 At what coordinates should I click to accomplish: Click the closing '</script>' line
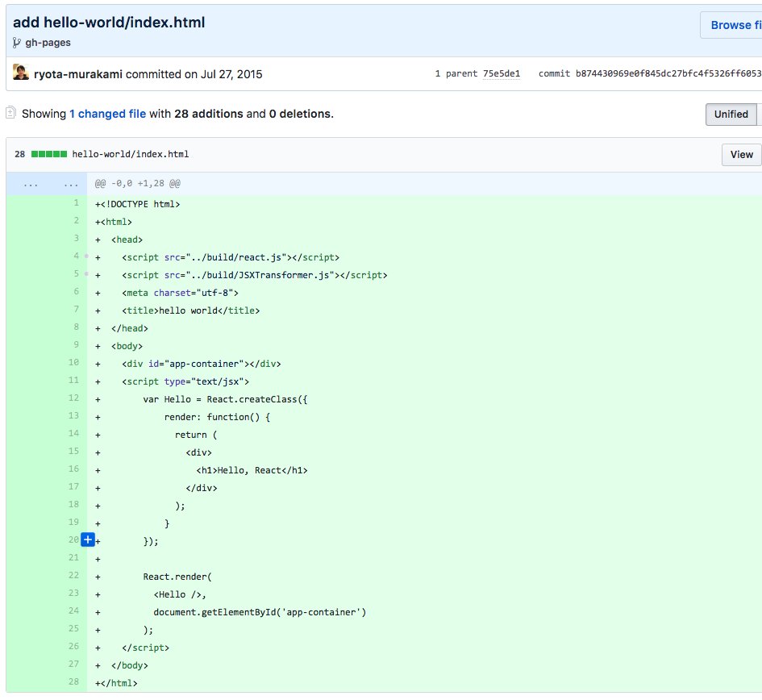click(x=145, y=648)
